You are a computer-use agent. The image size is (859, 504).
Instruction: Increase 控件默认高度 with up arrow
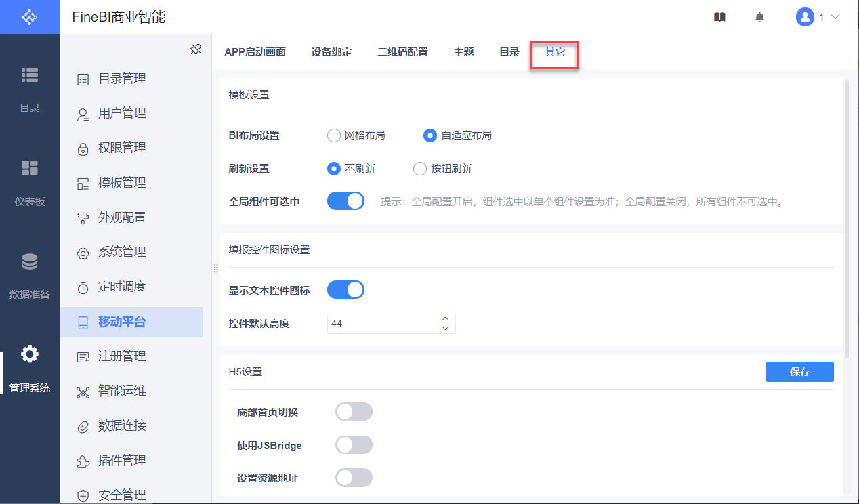point(445,319)
